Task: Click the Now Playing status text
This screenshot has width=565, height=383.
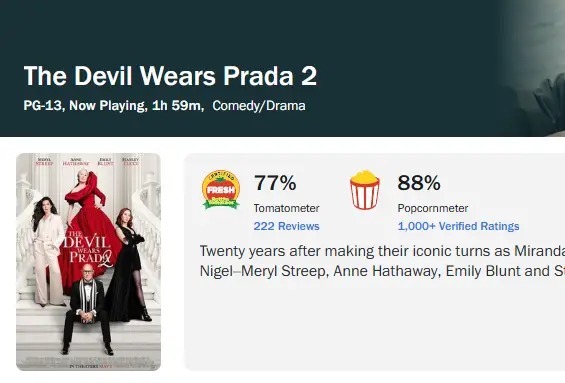Action: tap(106, 106)
